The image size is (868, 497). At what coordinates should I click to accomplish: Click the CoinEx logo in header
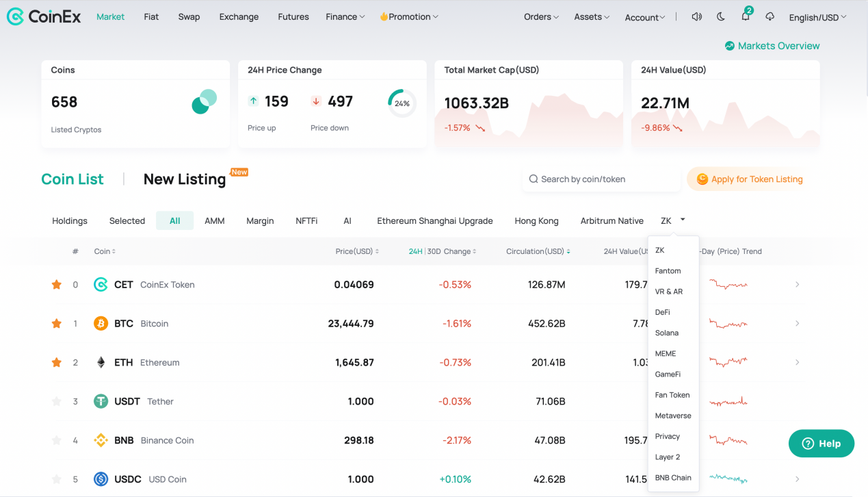(x=44, y=16)
